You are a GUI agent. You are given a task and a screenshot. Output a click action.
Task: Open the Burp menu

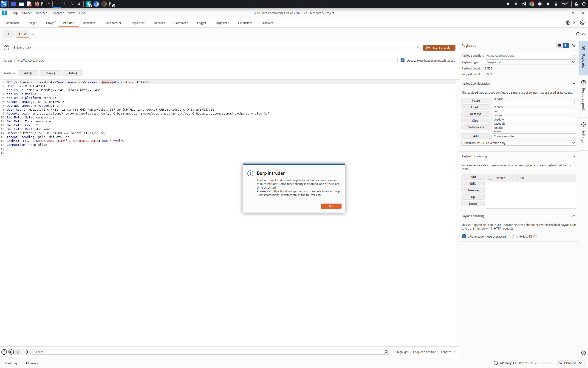click(14, 13)
